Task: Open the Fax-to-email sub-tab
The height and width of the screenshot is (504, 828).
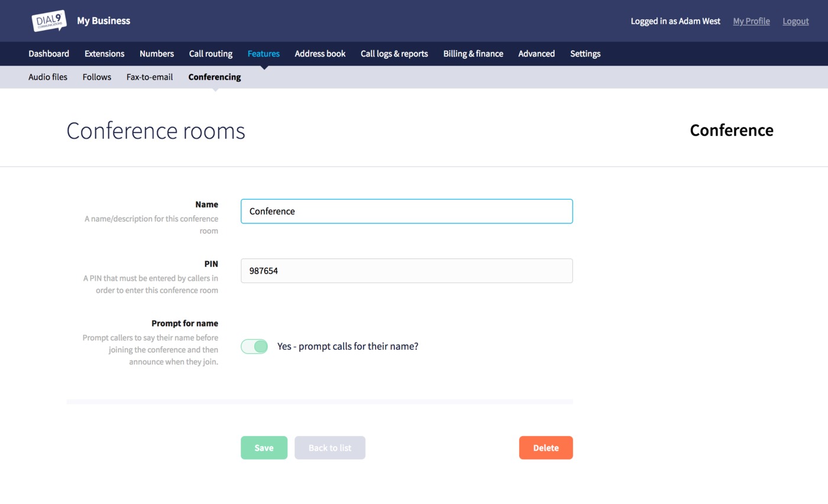Action: click(150, 77)
